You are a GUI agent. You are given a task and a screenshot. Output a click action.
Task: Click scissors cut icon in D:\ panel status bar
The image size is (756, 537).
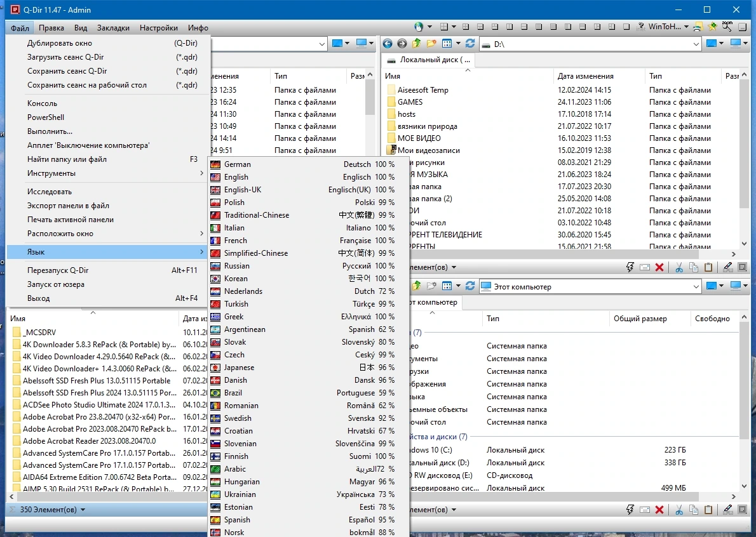[x=679, y=267]
